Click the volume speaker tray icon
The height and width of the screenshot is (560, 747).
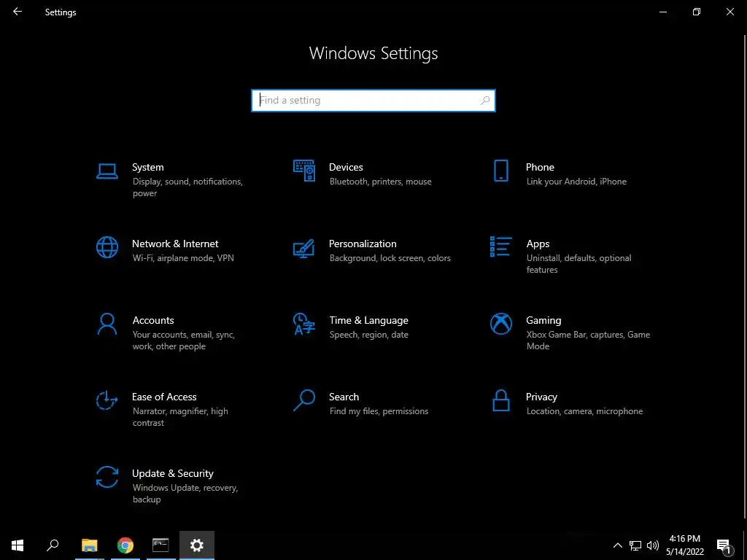pyautogui.click(x=653, y=545)
